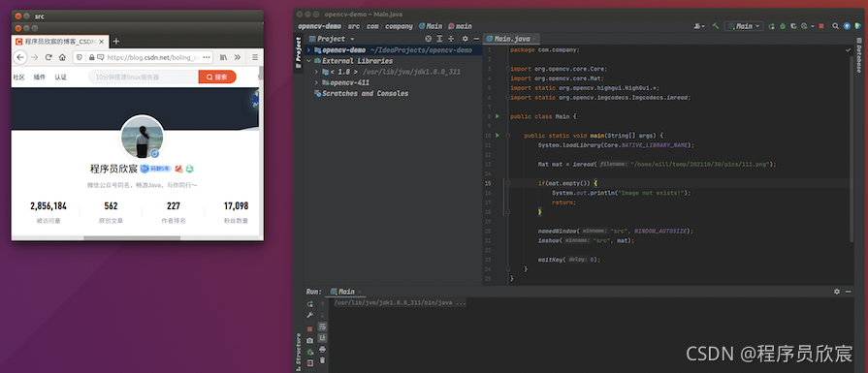The height and width of the screenshot is (373, 868).
Task: Stop process using Run panel red square
Action: click(x=310, y=328)
